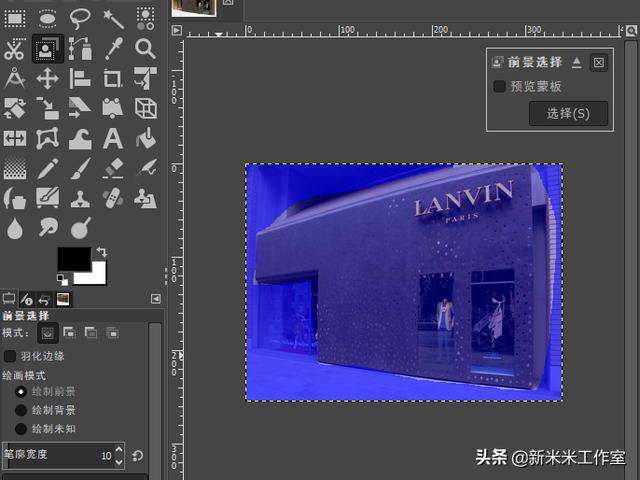Open the tool options panel configuration menu
Viewport: 640px width, 480px height.
coord(156,299)
